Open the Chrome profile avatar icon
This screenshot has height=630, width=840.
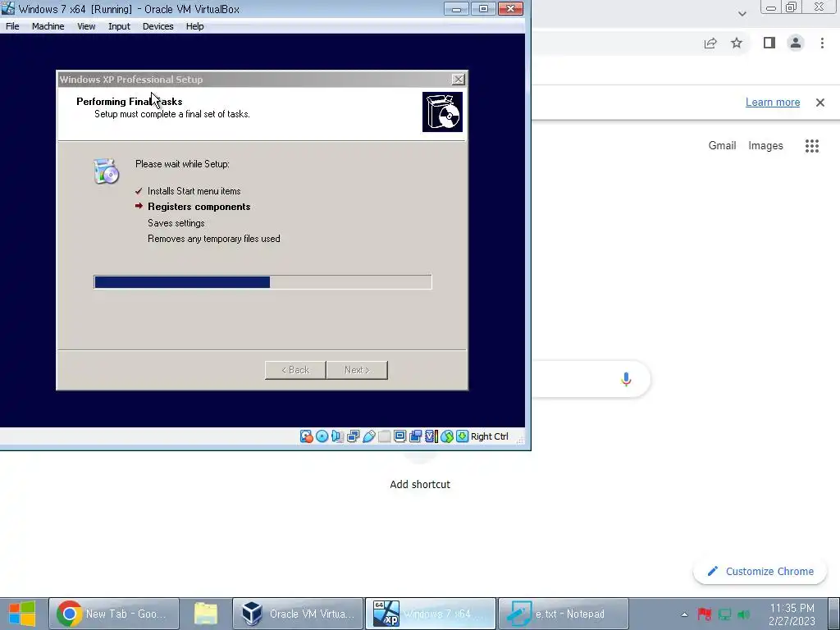point(796,43)
